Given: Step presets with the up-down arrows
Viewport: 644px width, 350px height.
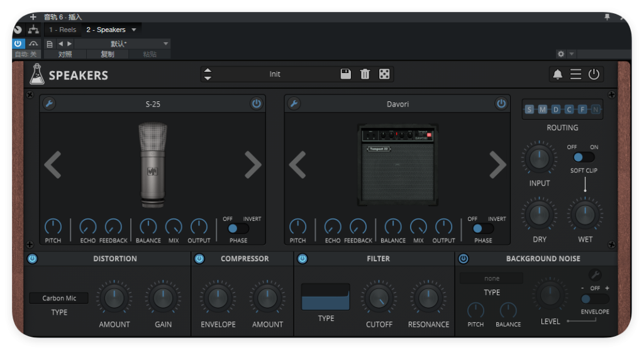Looking at the screenshot, I should coord(208,74).
